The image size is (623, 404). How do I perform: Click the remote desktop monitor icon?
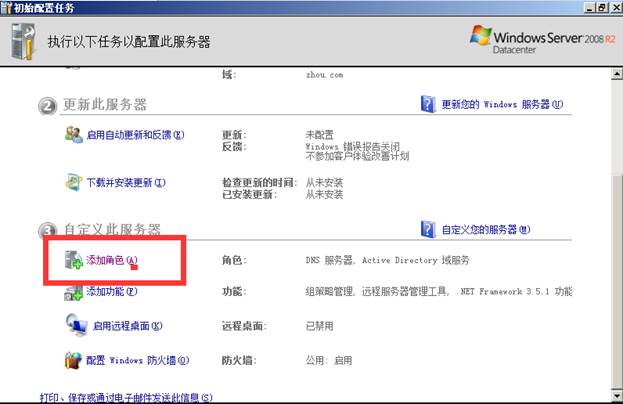76,325
